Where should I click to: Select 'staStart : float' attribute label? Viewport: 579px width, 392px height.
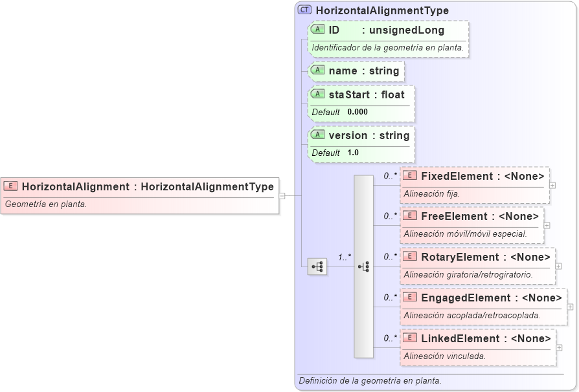coord(367,95)
